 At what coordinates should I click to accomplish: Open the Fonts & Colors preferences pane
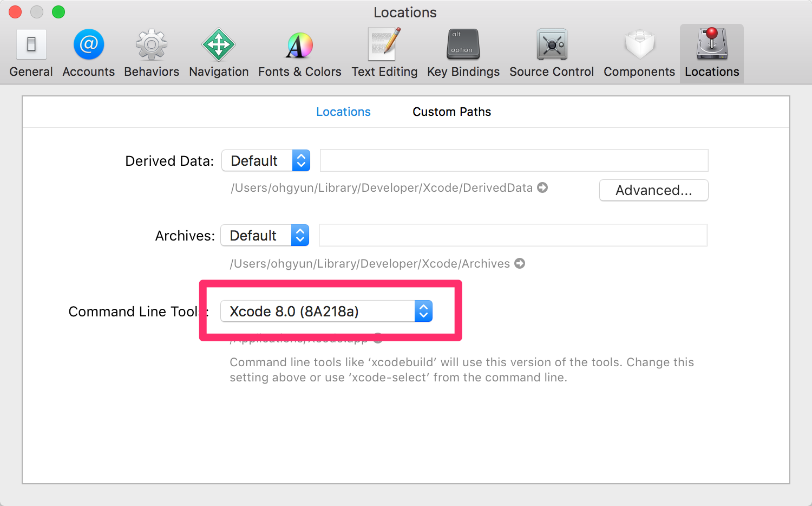click(x=300, y=54)
